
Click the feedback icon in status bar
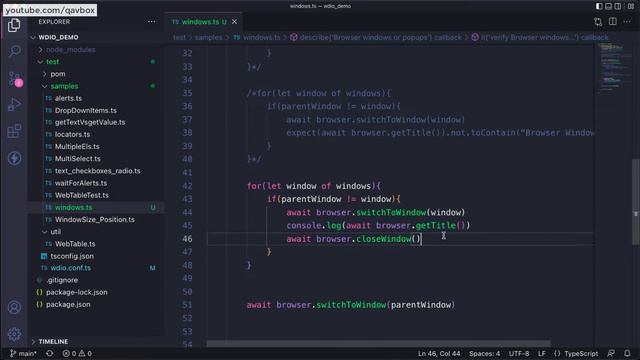(611, 353)
